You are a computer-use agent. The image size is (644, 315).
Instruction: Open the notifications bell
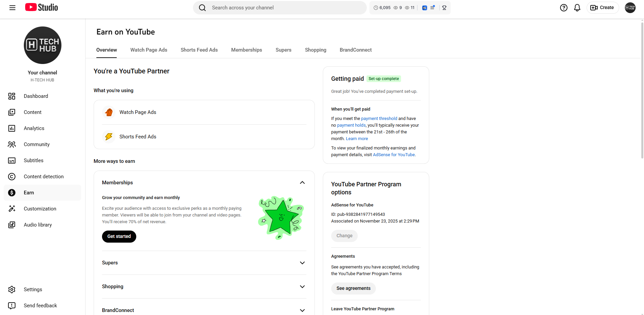tap(577, 8)
